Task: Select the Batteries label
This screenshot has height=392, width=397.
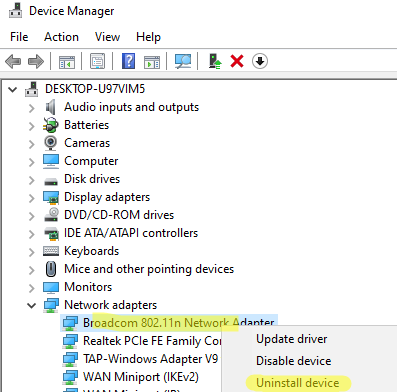Action: [x=87, y=125]
